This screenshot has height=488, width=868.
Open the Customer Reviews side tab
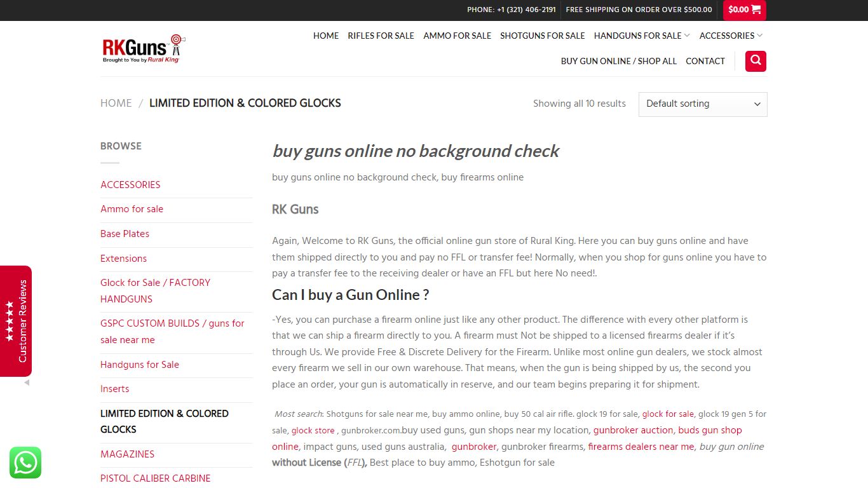point(16,321)
